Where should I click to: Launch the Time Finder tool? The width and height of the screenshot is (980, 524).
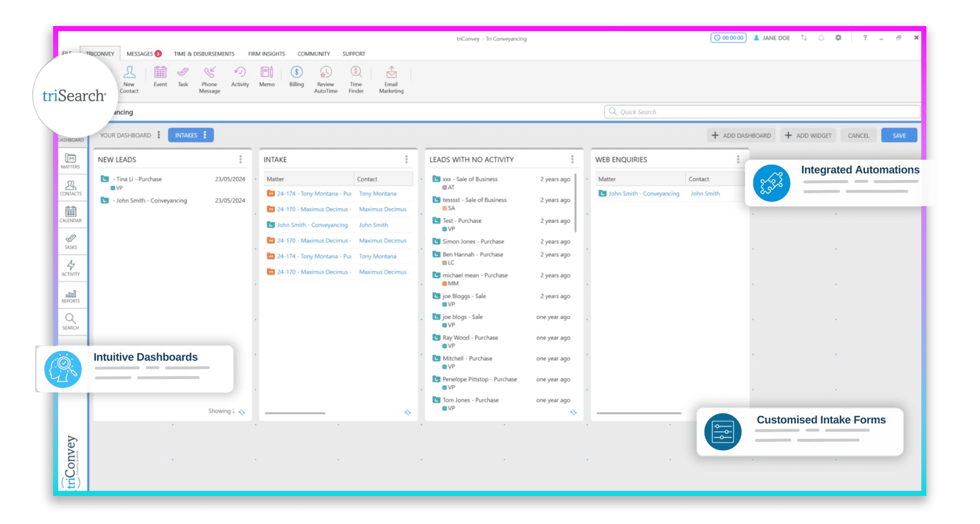[356, 80]
